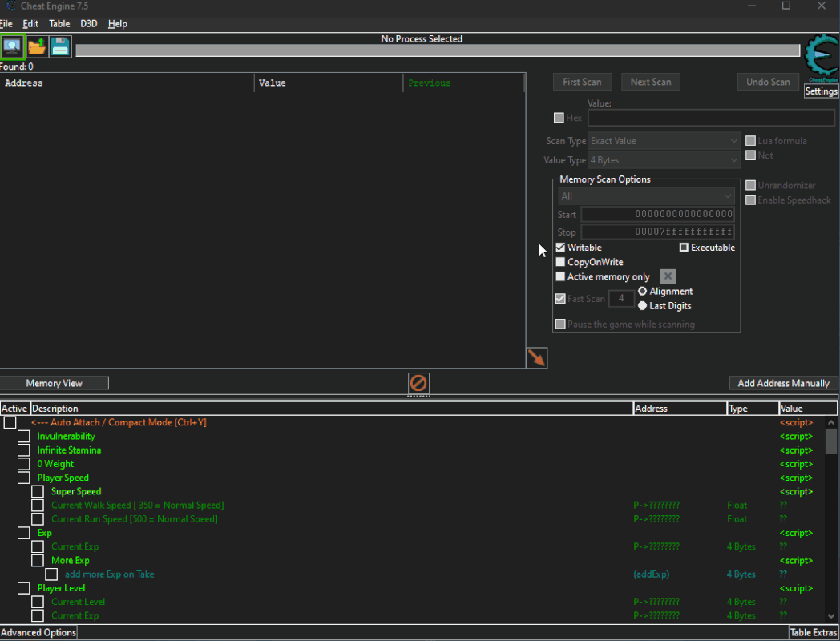840x641 pixels.
Task: Uncheck the Writable checkbox
Action: coord(560,248)
